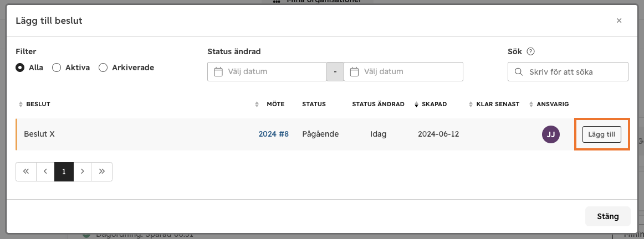This screenshot has height=239, width=644.
Task: Click the Pågående status cell
Action: [x=320, y=134]
